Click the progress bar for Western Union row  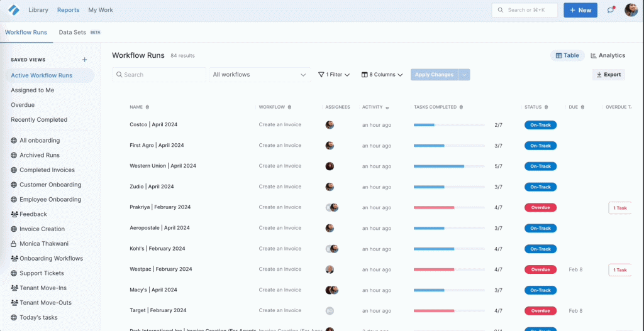click(449, 166)
